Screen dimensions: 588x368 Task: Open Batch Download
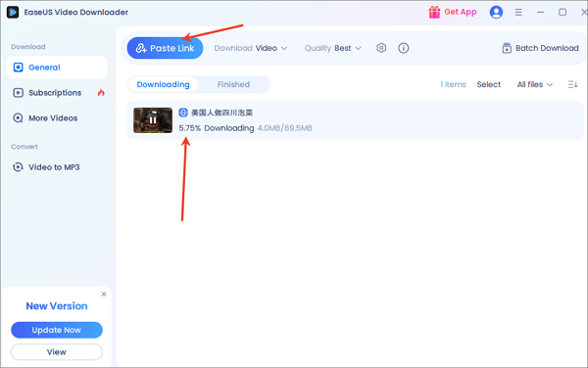[x=540, y=48]
